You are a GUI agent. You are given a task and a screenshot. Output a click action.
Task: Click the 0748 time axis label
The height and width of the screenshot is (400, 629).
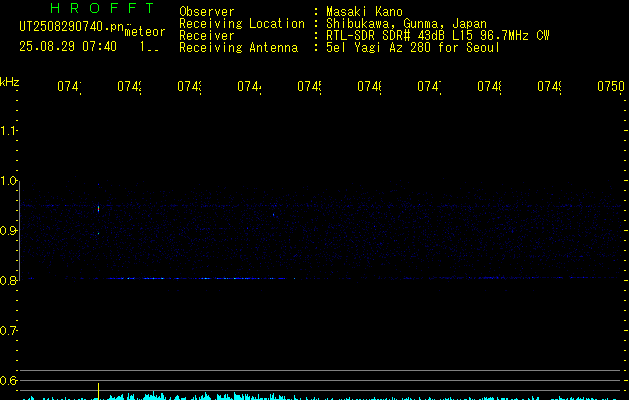click(x=489, y=86)
